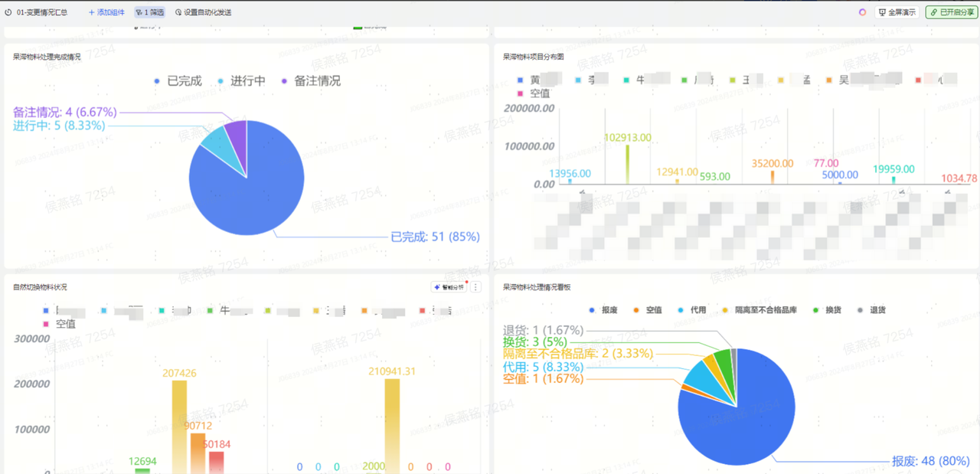Toggle the 备注情况 legend item
980x474 pixels.
311,81
